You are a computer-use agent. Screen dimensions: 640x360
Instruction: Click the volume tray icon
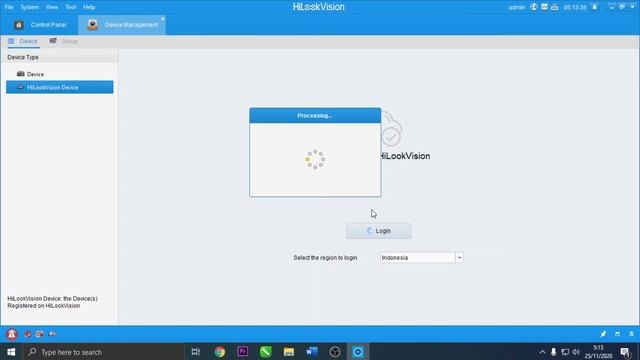click(x=576, y=352)
